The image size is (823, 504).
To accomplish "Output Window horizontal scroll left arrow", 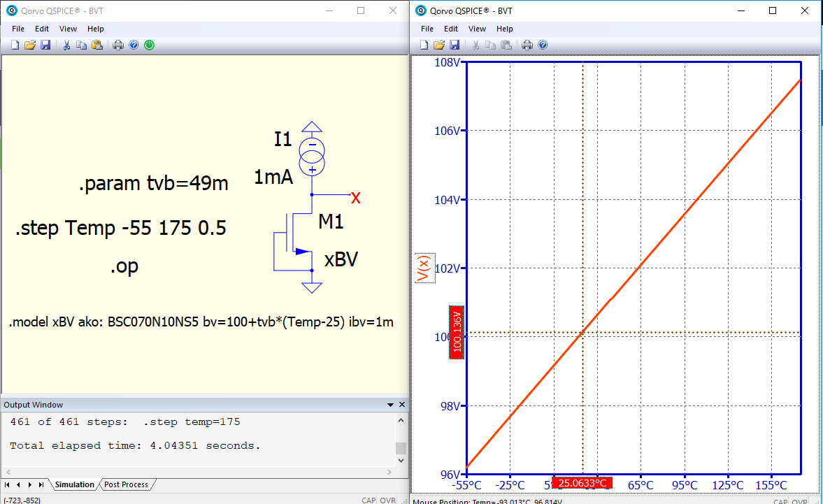I will [x=8, y=472].
